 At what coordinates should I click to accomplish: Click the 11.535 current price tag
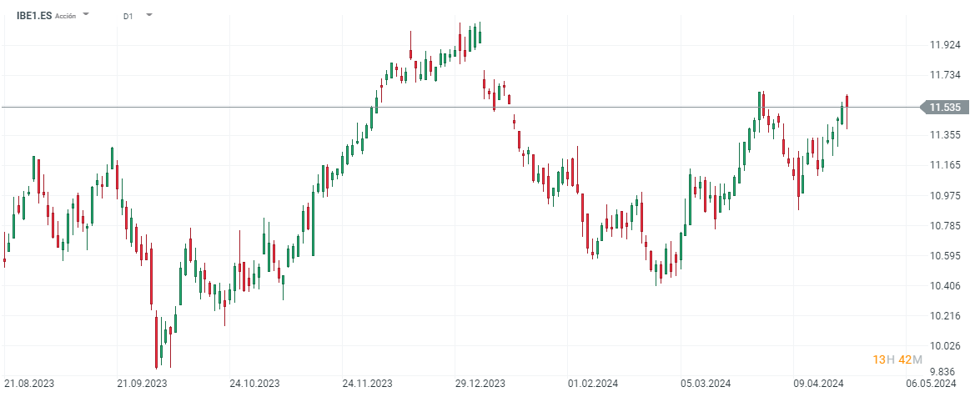(x=944, y=107)
